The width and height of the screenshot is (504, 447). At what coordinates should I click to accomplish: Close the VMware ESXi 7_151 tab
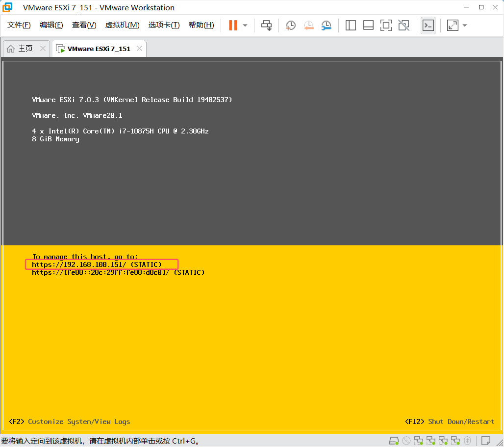coord(140,48)
